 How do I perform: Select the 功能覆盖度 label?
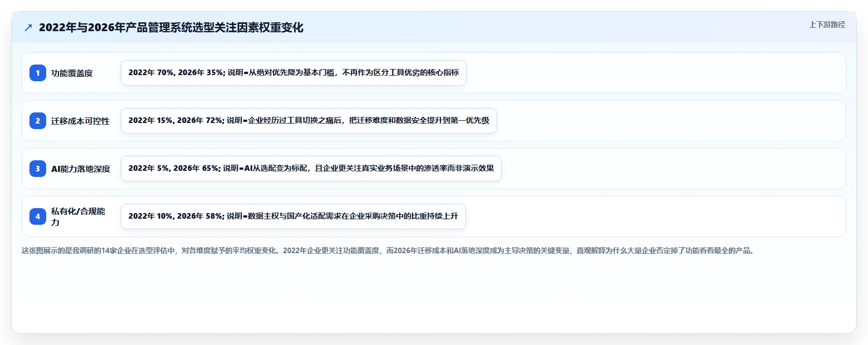[x=72, y=73]
